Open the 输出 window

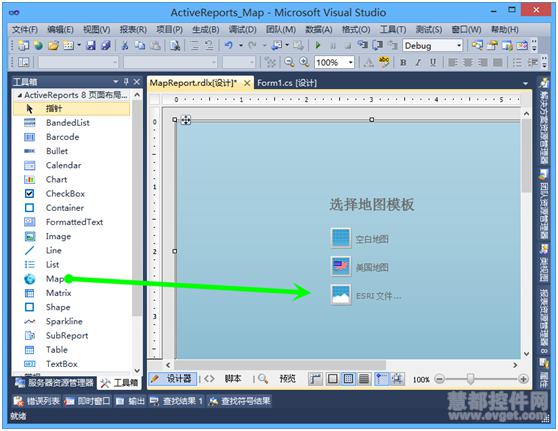coord(130,401)
